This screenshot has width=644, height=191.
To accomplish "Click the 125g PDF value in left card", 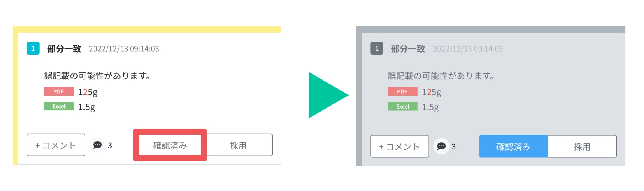I will pos(88,92).
